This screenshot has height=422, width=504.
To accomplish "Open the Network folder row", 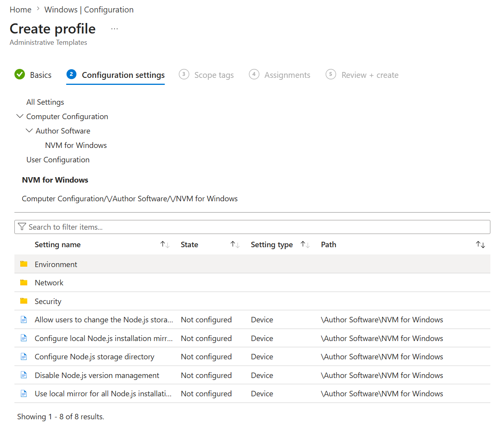I will click(252, 282).
